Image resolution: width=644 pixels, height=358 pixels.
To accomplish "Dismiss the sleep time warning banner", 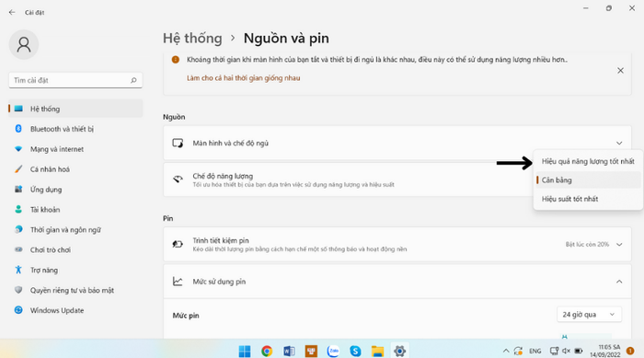I will click(620, 71).
